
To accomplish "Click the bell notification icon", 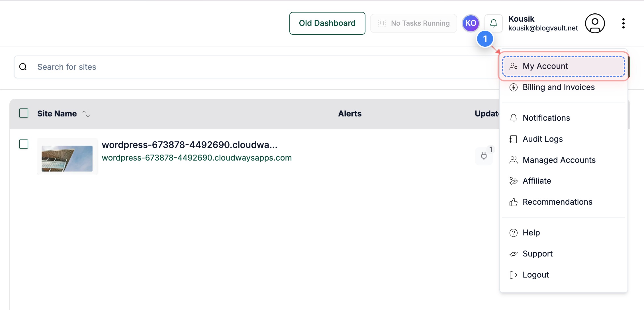I will [x=494, y=23].
